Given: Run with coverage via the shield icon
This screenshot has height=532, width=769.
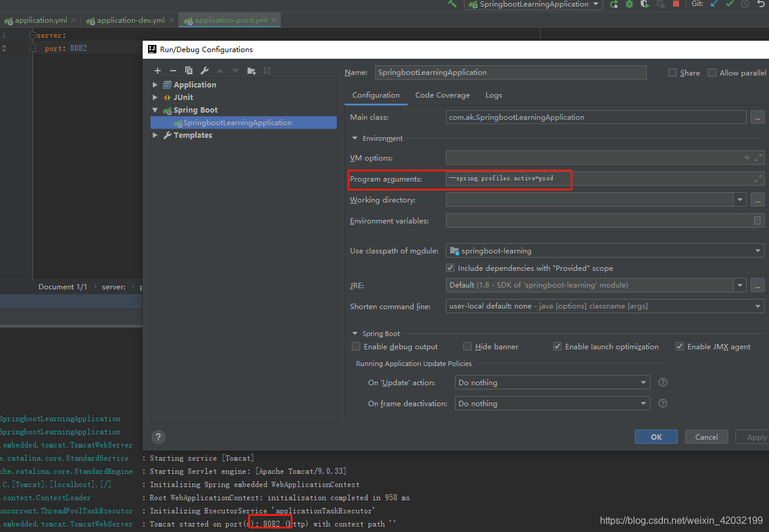Looking at the screenshot, I should coord(645,4).
